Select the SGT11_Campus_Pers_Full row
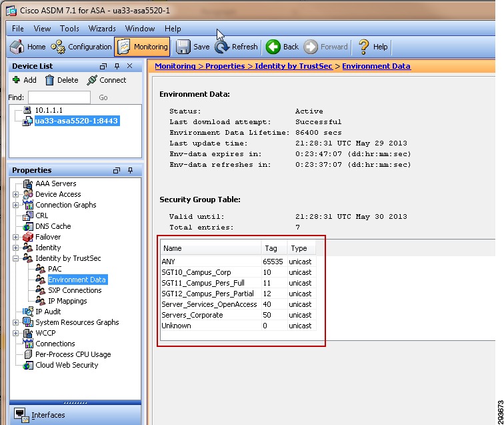The width and height of the screenshot is (504, 425). click(x=238, y=283)
